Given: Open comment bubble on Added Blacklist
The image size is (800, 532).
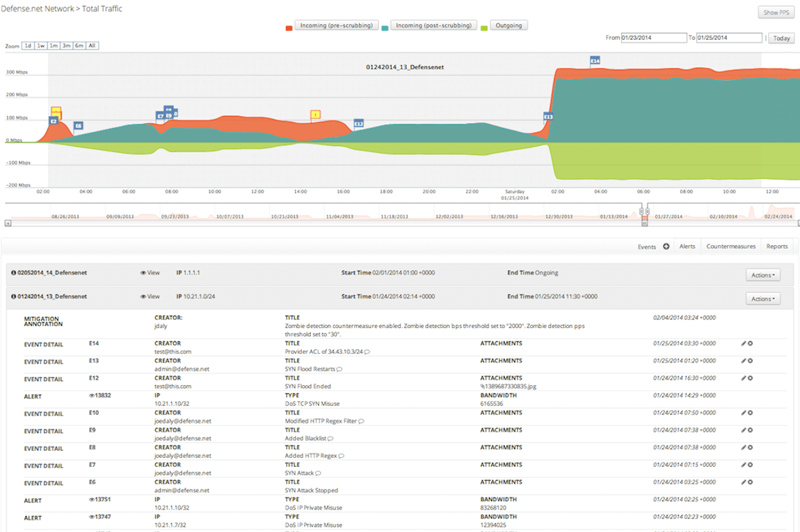Looking at the screenshot, I should (x=331, y=439).
